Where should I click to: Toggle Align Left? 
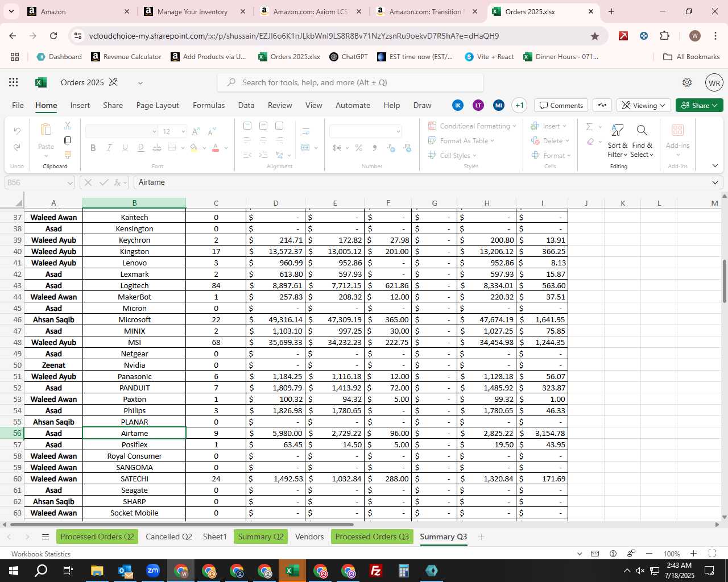[247, 140]
